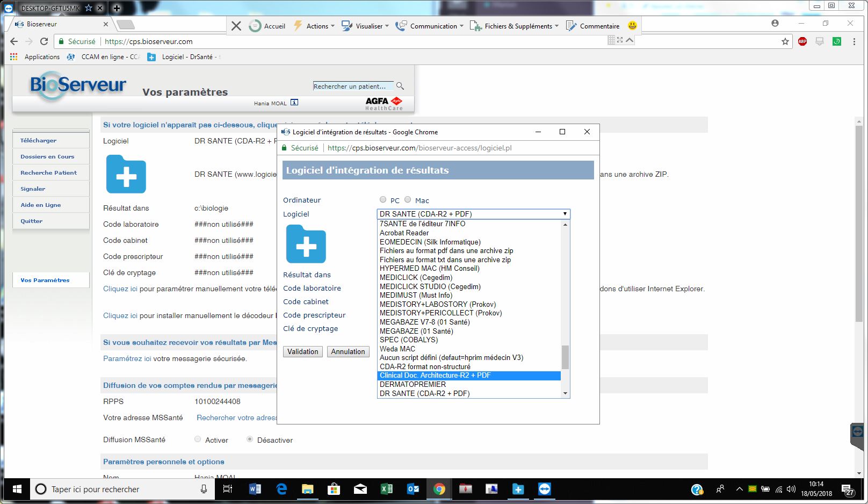Select the Mac radio button
Viewport: 868px width, 504px height.
pos(408,200)
